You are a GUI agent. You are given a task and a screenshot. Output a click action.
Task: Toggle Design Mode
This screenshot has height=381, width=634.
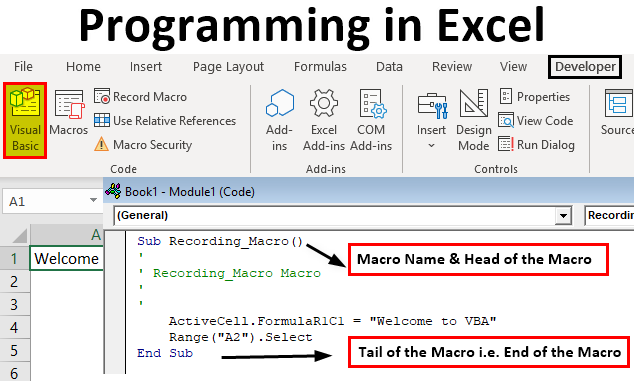[474, 121]
